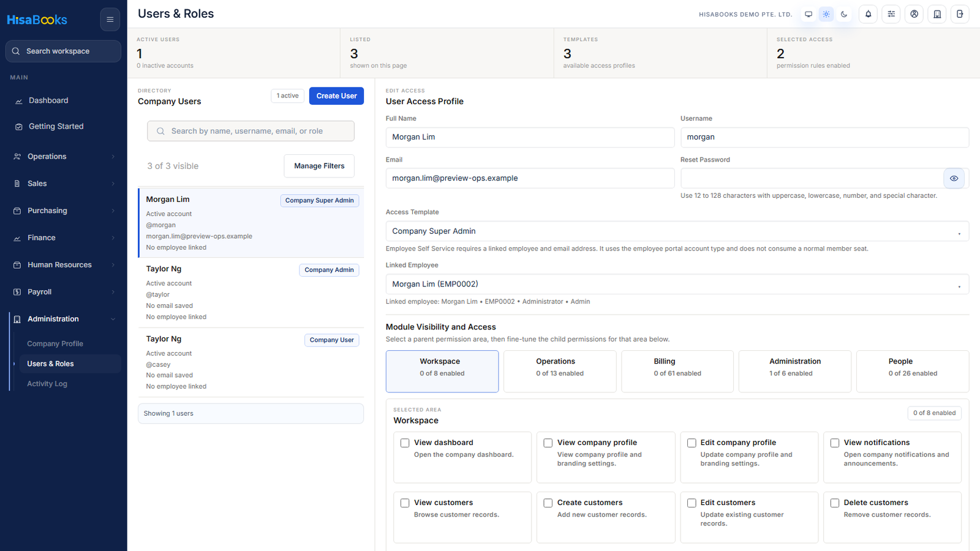
Task: Click Manage Filters button
Action: 319,166
